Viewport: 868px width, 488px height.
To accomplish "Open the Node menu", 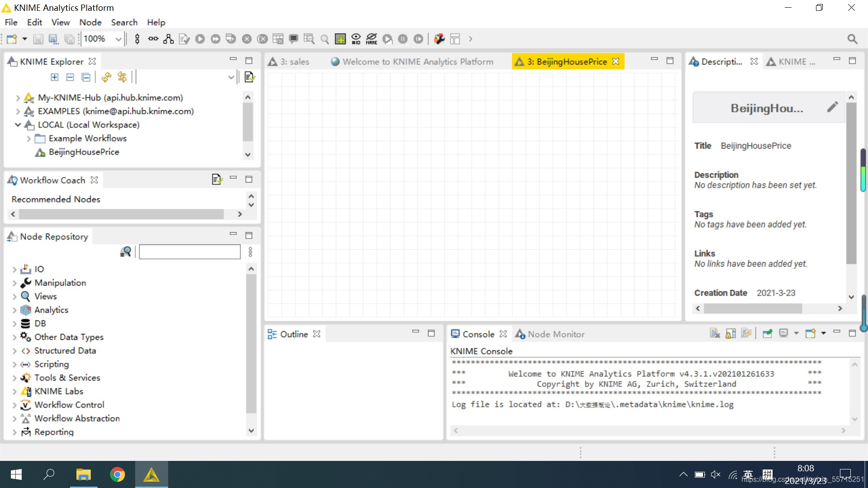I will (90, 22).
